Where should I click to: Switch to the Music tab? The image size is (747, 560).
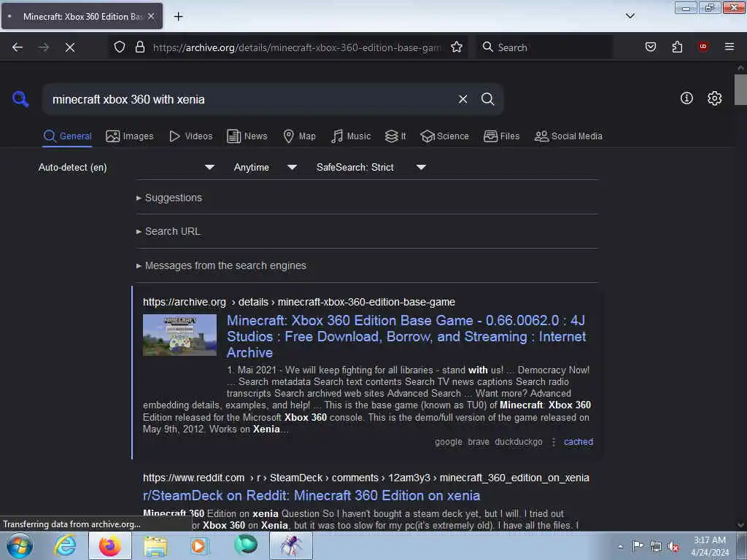[x=351, y=136]
